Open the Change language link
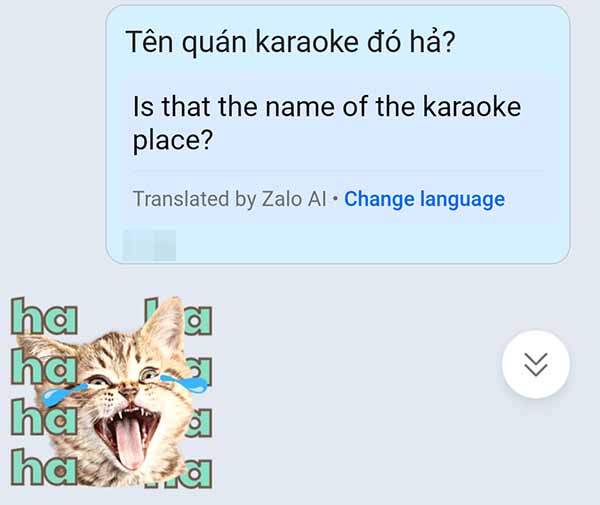600x505 pixels. 424,199
